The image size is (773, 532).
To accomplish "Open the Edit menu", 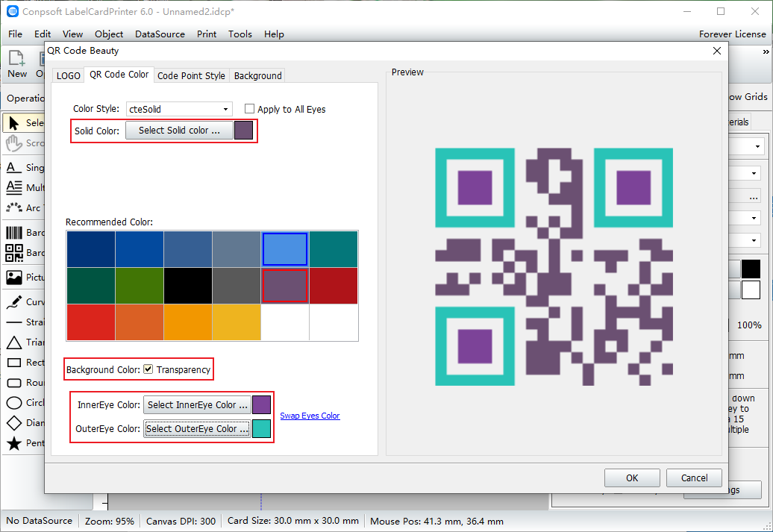I will (x=43, y=34).
